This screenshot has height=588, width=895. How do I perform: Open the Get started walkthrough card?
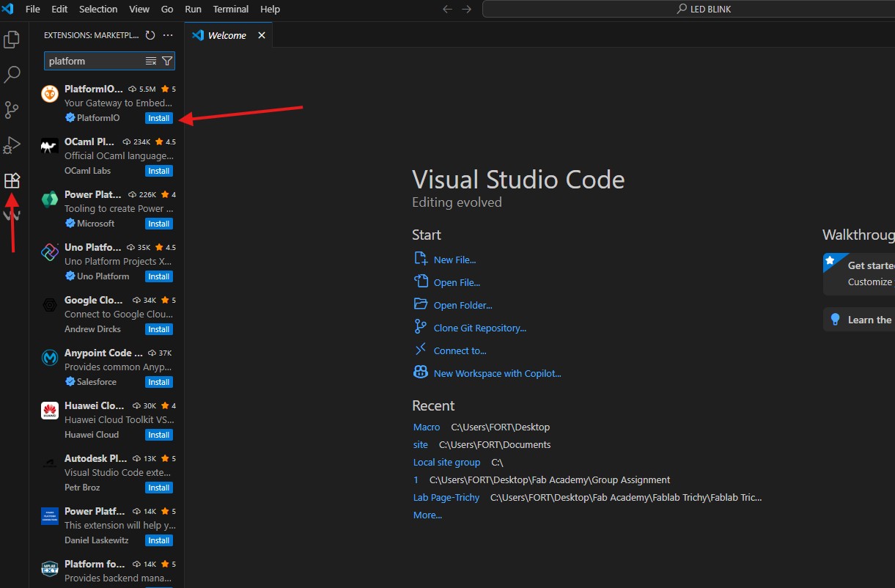pos(859,273)
